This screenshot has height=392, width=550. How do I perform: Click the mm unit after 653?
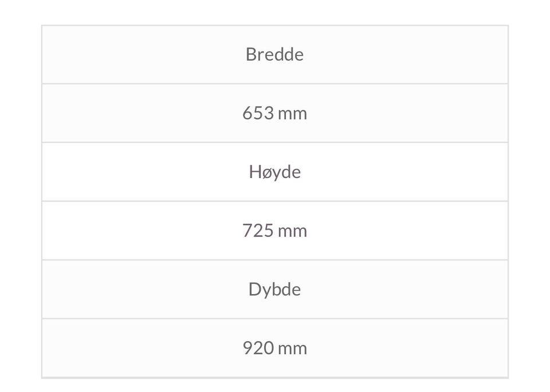click(293, 113)
